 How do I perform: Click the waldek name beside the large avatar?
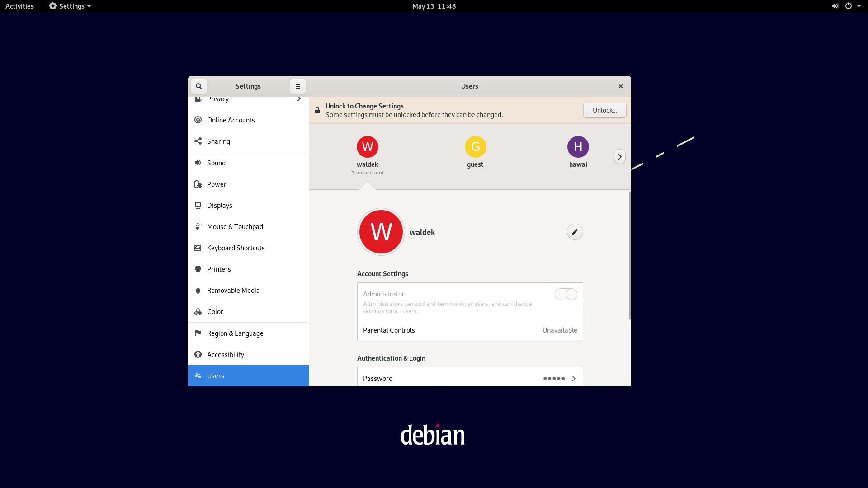pyautogui.click(x=422, y=232)
